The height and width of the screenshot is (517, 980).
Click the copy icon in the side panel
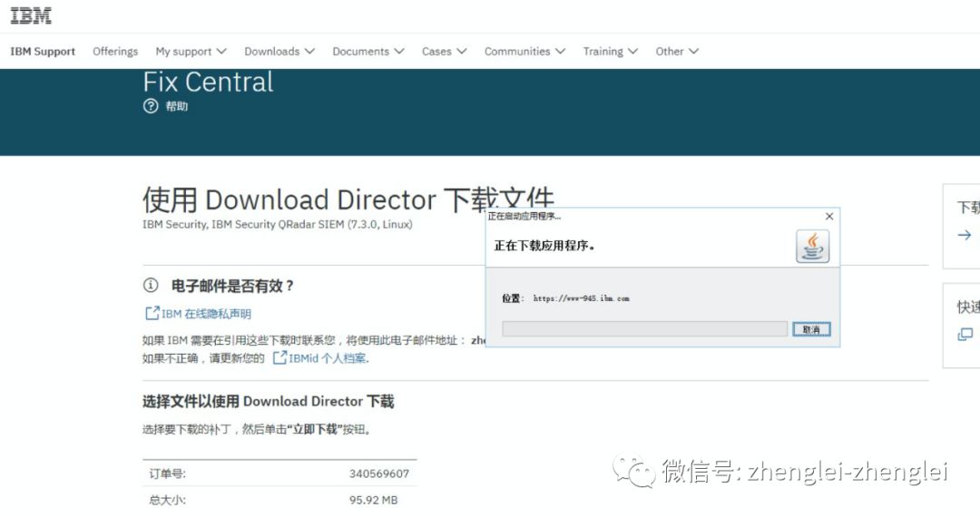(x=965, y=335)
